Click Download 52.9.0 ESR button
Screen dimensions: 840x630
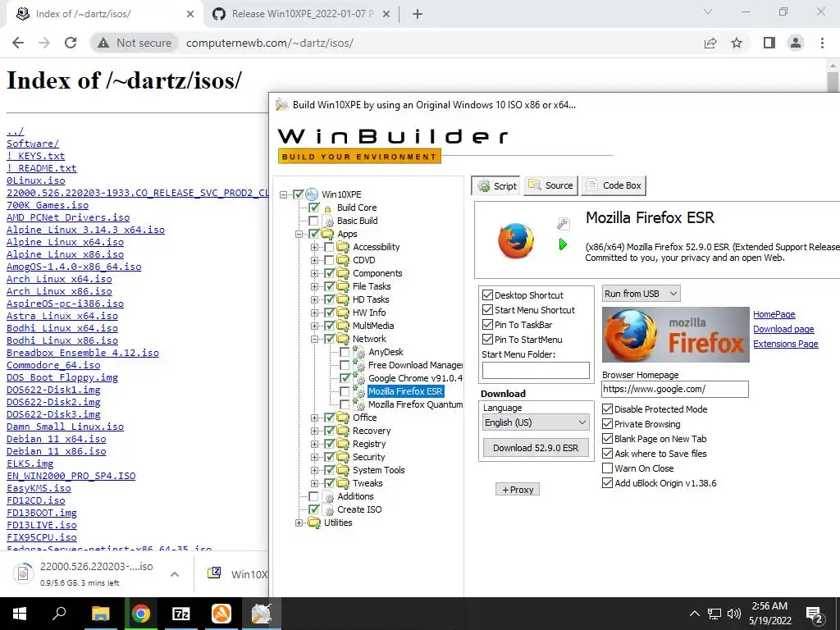coord(536,448)
